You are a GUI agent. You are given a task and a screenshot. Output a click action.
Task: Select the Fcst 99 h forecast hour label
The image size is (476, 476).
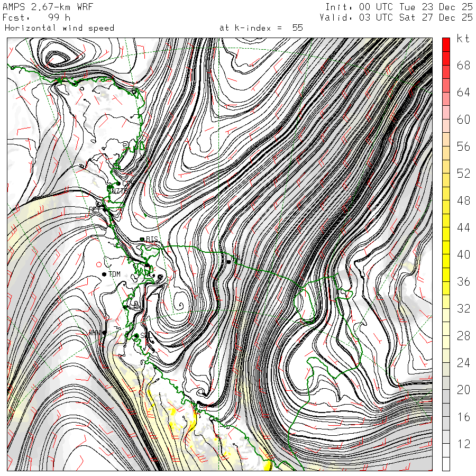pos(36,17)
